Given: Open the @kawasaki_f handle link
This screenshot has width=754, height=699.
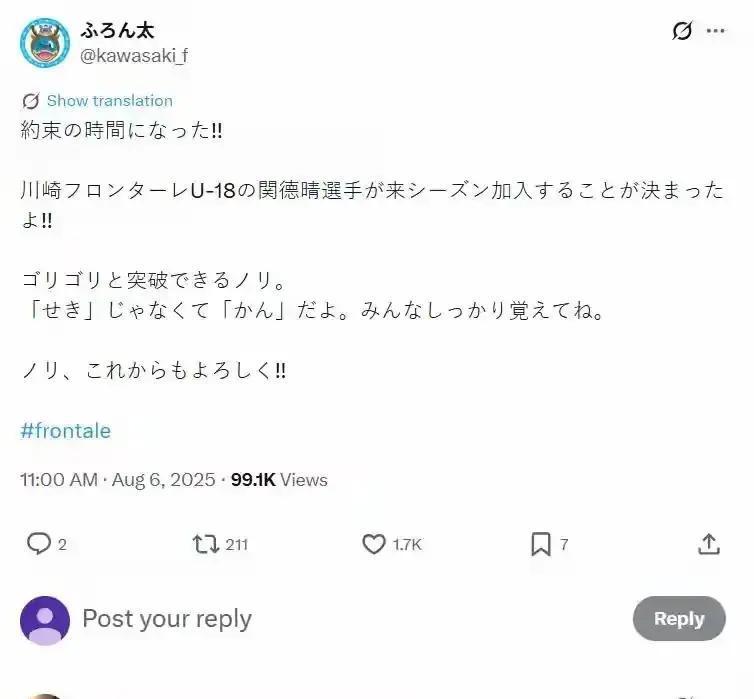Looking at the screenshot, I should click(134, 56).
